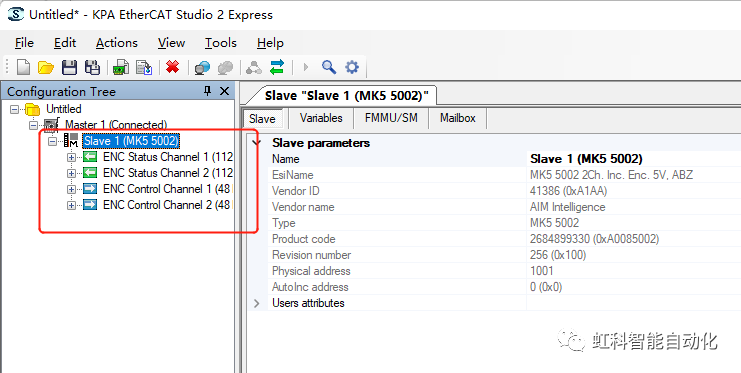Select ENC Control Channel 2 label
Image resolution: width=741 pixels, height=373 pixels.
(x=166, y=205)
